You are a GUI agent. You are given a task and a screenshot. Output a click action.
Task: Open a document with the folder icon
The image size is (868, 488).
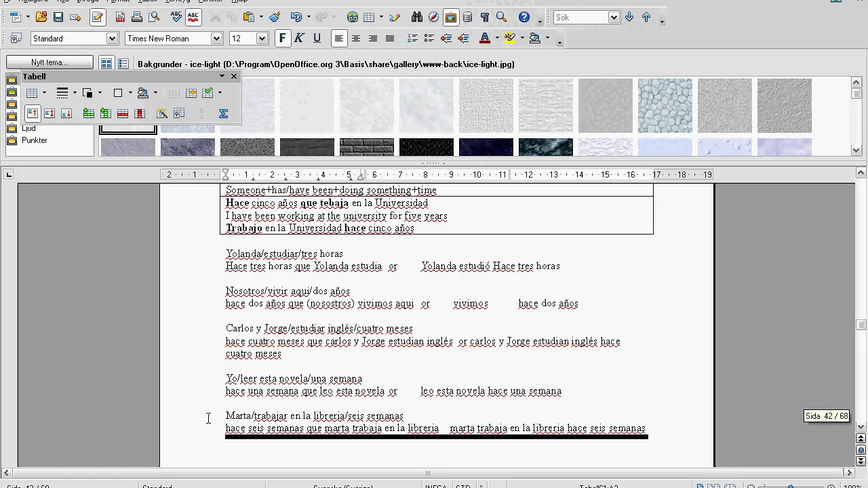41,17
